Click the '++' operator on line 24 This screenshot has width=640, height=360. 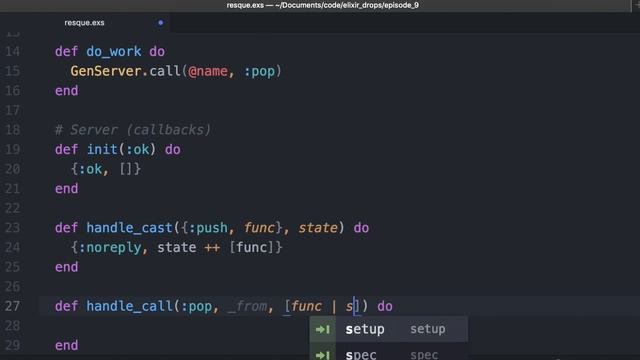212,248
